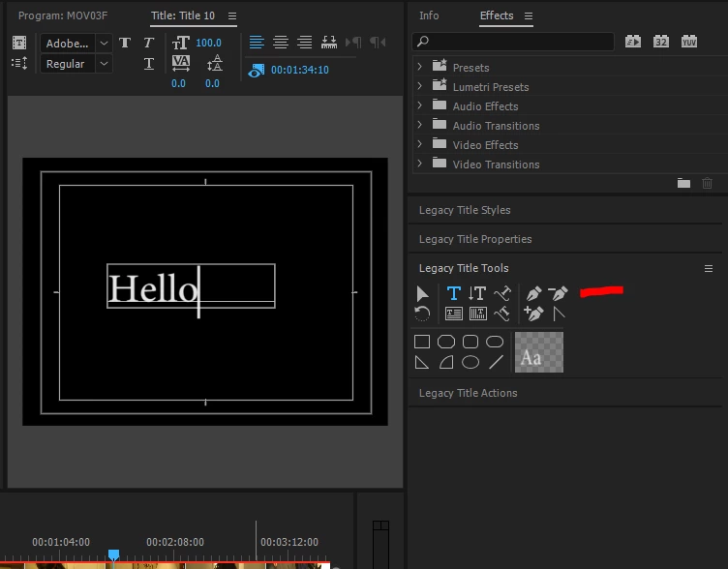Toggle 32-bit Color effects filter
The height and width of the screenshot is (569, 728).
click(660, 42)
